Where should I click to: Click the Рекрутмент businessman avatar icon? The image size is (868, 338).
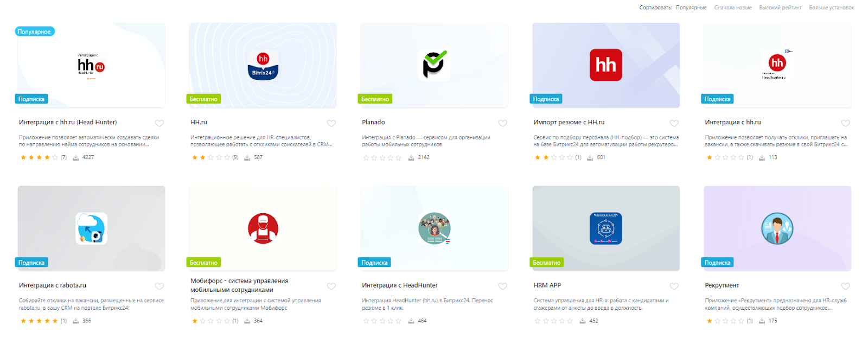point(777,228)
